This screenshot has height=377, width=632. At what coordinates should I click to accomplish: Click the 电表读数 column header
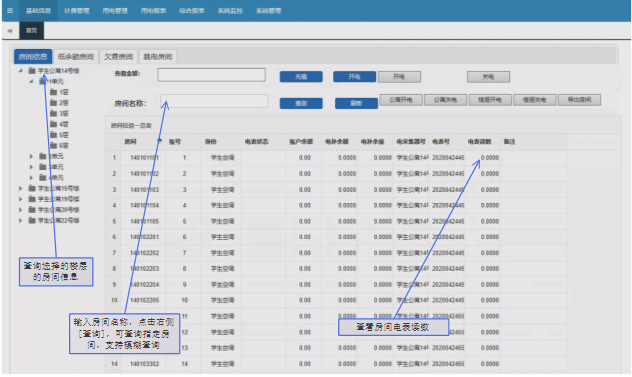coord(480,142)
